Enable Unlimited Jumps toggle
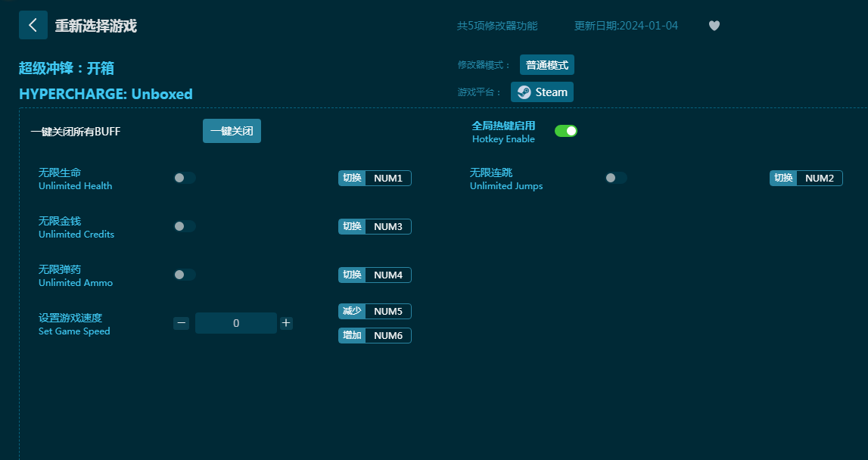This screenshot has height=460, width=868. point(615,178)
